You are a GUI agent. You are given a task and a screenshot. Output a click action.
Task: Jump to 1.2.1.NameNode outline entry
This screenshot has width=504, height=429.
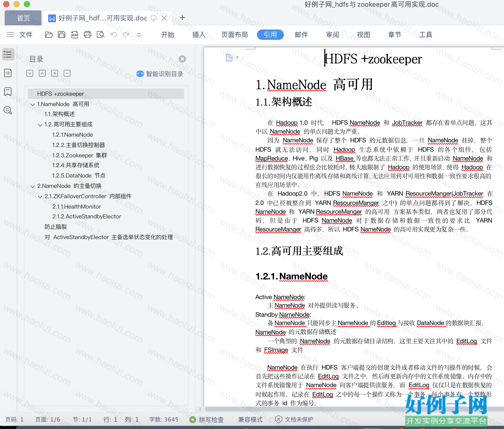[x=73, y=135]
